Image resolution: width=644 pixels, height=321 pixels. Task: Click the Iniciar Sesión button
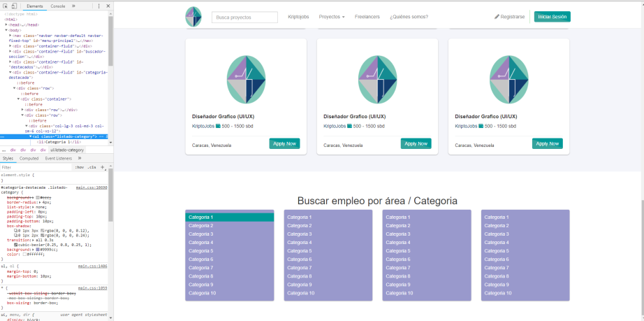552,17
